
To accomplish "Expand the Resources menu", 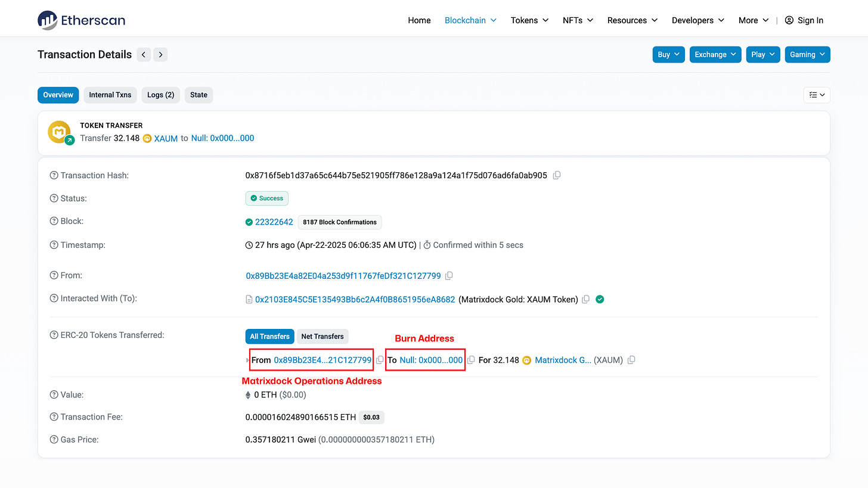I will tap(633, 20).
